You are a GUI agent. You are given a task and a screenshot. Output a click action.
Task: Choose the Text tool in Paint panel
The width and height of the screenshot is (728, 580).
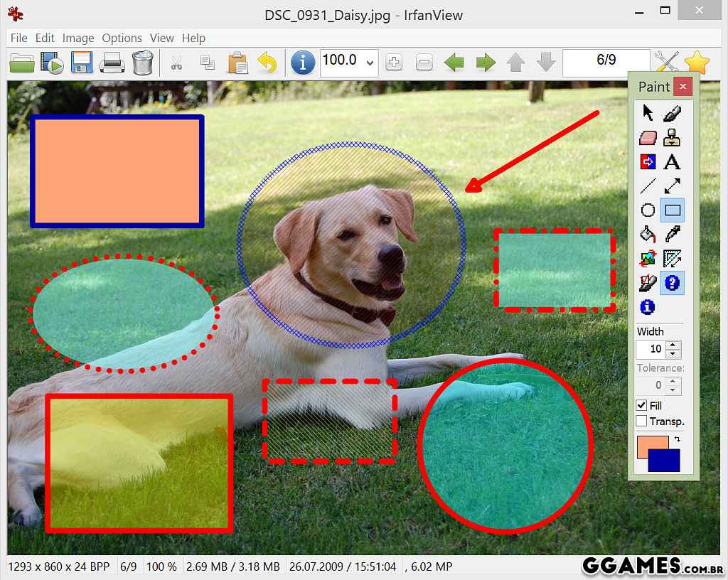pyautogui.click(x=672, y=161)
